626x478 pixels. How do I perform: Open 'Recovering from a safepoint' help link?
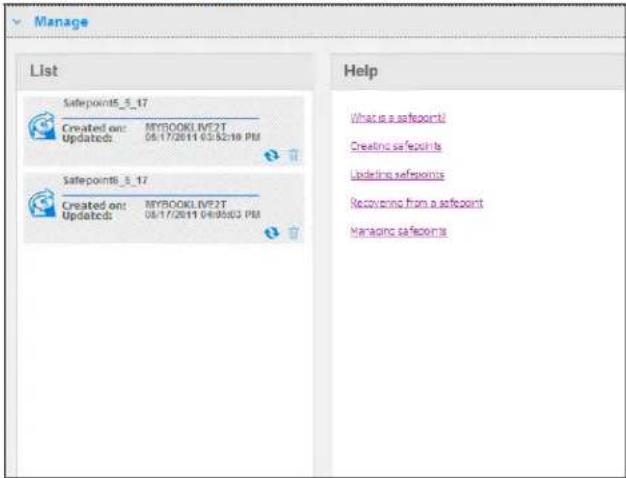417,203
